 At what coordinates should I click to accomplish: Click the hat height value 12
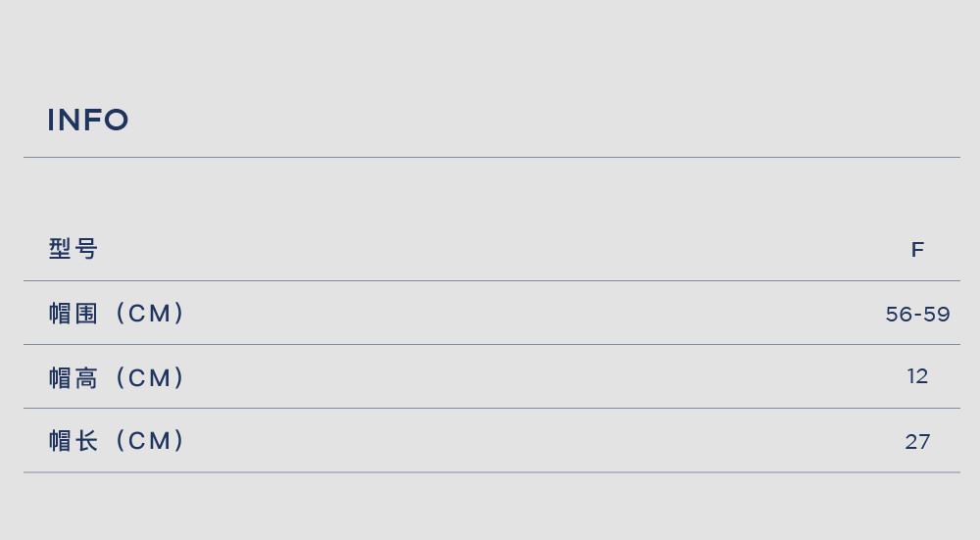(917, 376)
